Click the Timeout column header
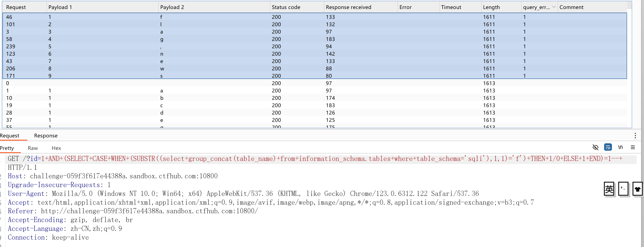644x247 pixels. (x=460, y=7)
